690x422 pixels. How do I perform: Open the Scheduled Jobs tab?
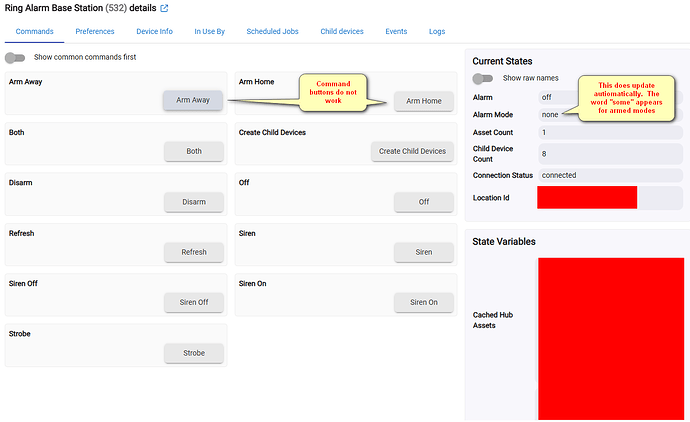[x=272, y=31]
